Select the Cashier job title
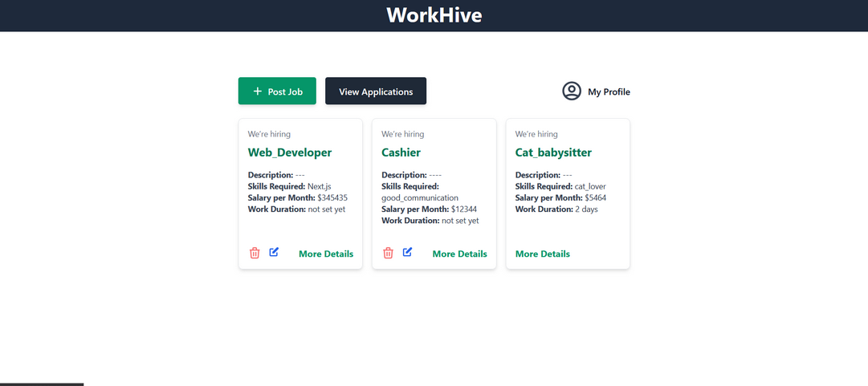The width and height of the screenshot is (868, 386). (401, 152)
